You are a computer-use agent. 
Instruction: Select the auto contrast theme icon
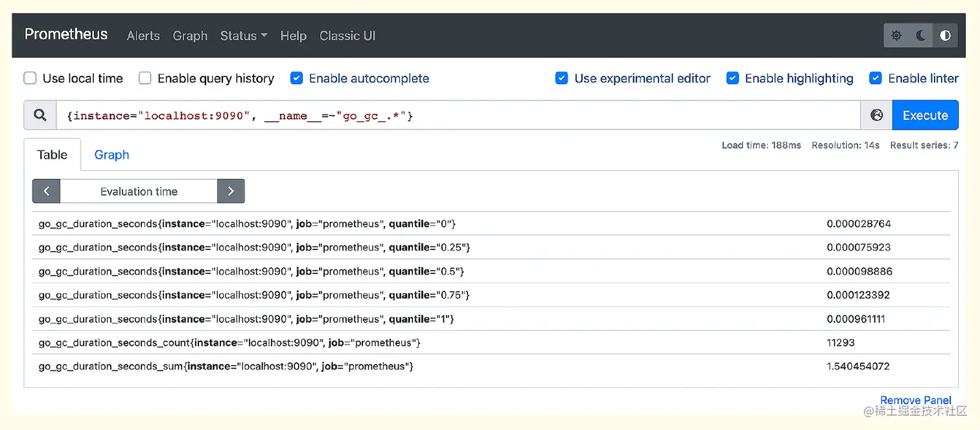click(945, 36)
